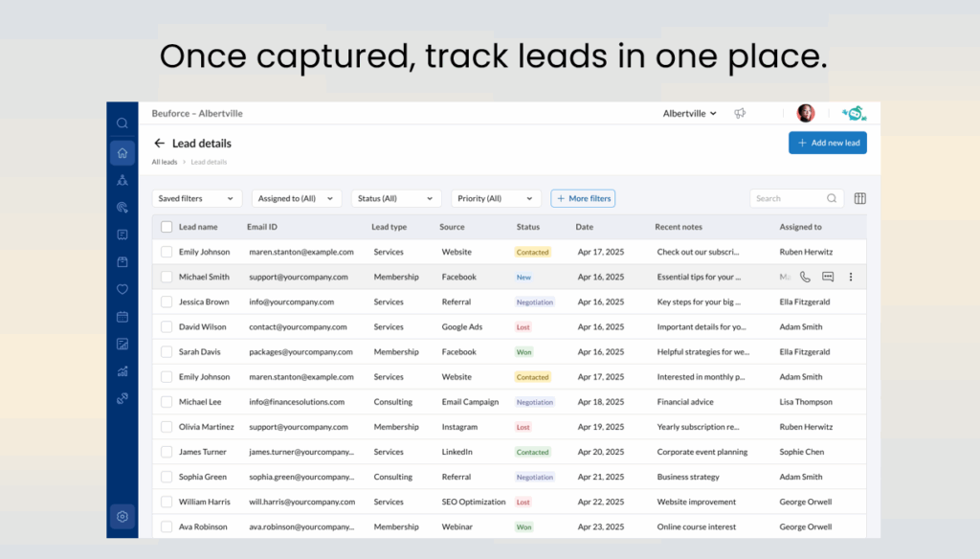Viewport: 980px width, 559px height.
Task: Switch to the All leads breadcrumb tab
Action: click(163, 162)
